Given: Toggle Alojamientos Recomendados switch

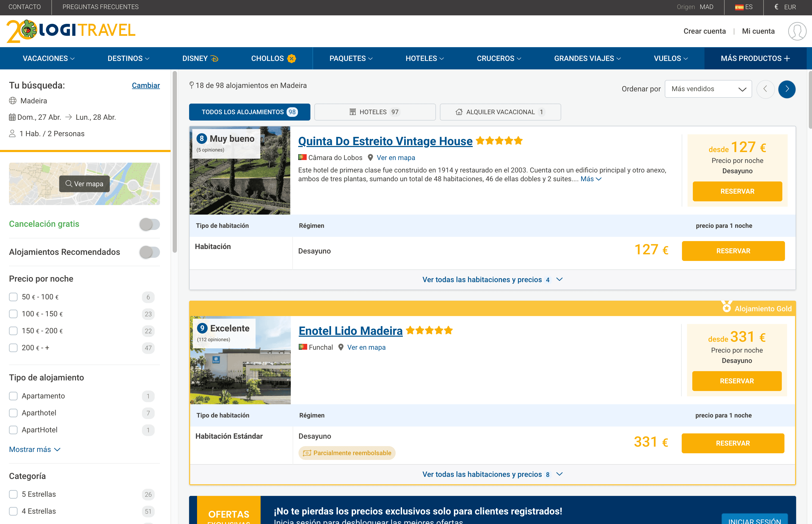Looking at the screenshot, I should coord(149,252).
